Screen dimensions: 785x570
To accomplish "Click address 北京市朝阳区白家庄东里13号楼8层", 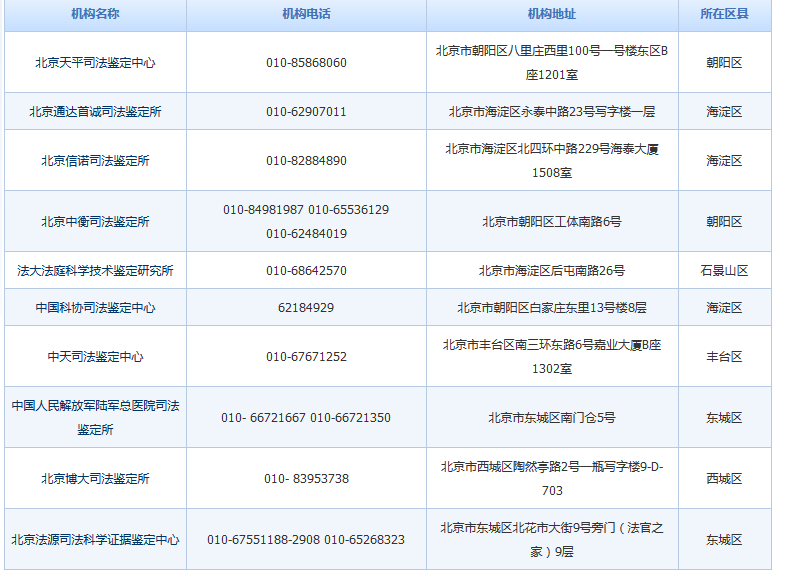I will point(552,308).
